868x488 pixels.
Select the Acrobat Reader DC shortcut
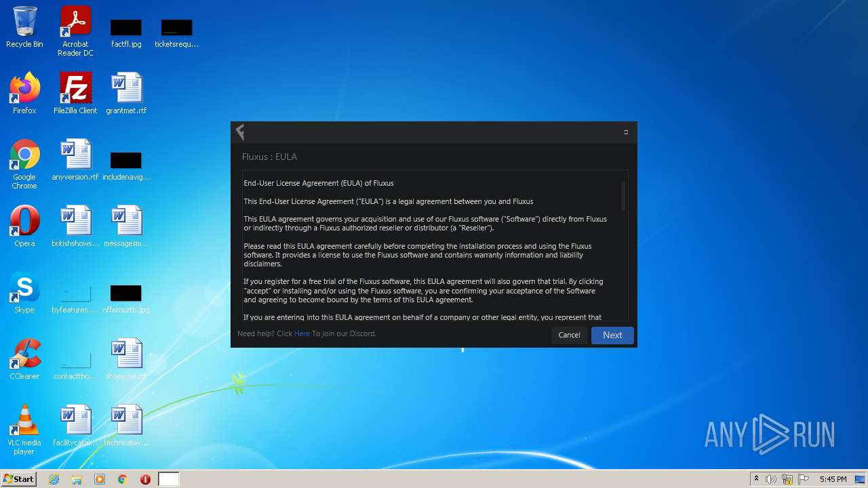click(x=75, y=31)
